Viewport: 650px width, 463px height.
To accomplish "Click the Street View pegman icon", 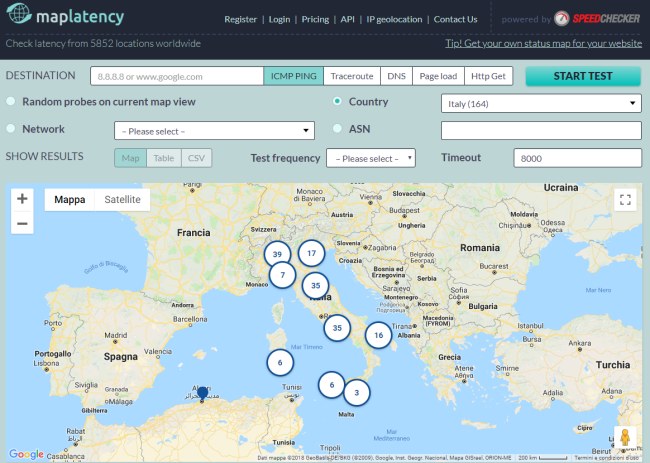I will (x=624, y=438).
